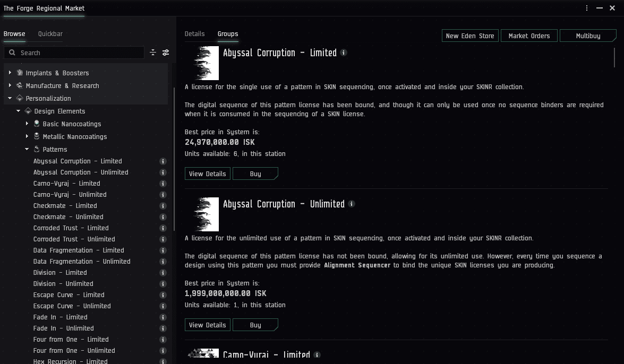Click info icon beside Checkmate - Limited in tree
624x364 pixels.
tap(163, 206)
